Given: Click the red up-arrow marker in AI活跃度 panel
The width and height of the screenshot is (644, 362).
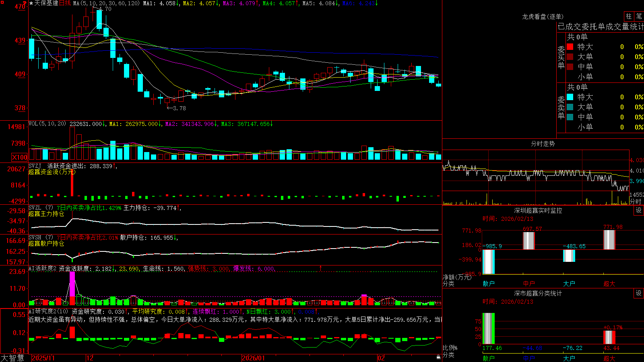Looking at the screenshot, I should (321, 268).
